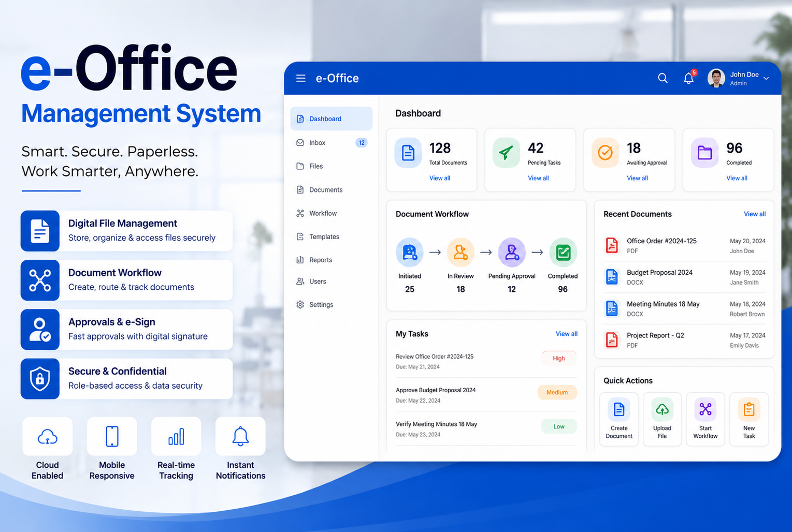Viewport: 792px width, 532px height.
Task: Click the Completed folder icon
Action: pos(704,153)
